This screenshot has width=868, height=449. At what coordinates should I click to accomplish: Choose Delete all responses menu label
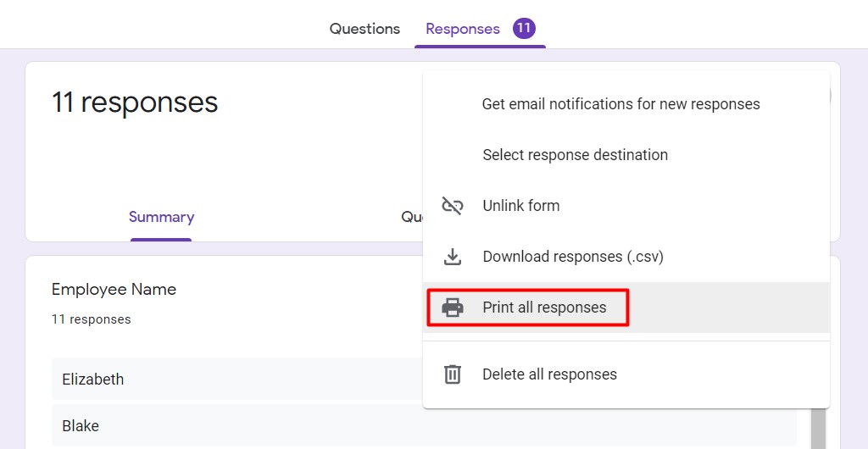549,374
